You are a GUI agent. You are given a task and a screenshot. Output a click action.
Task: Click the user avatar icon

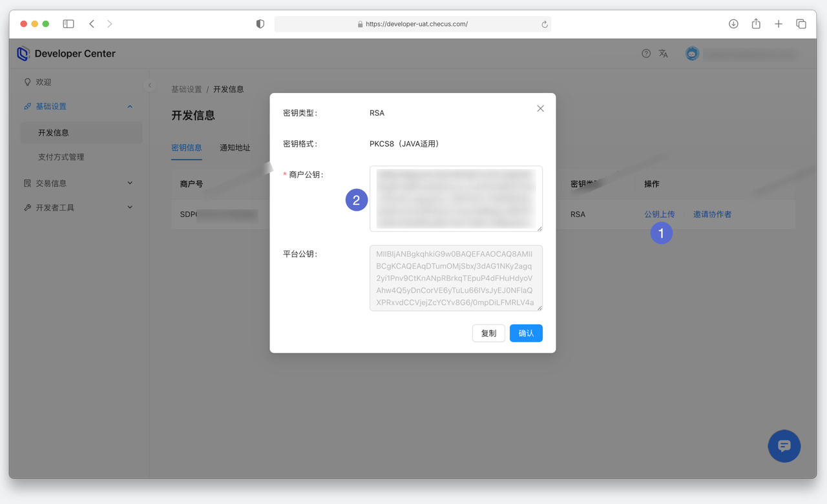click(x=692, y=54)
